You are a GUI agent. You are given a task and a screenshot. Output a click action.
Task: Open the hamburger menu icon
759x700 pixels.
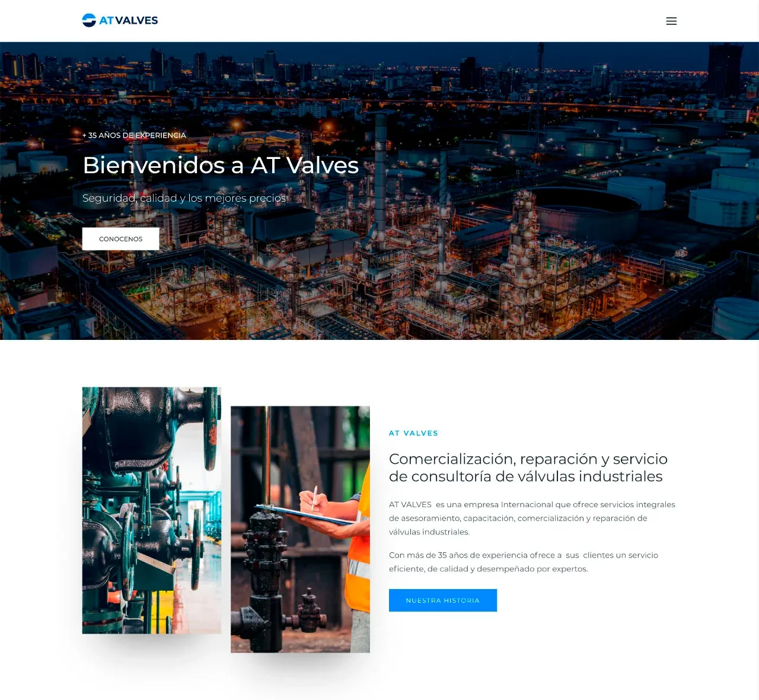tap(671, 21)
